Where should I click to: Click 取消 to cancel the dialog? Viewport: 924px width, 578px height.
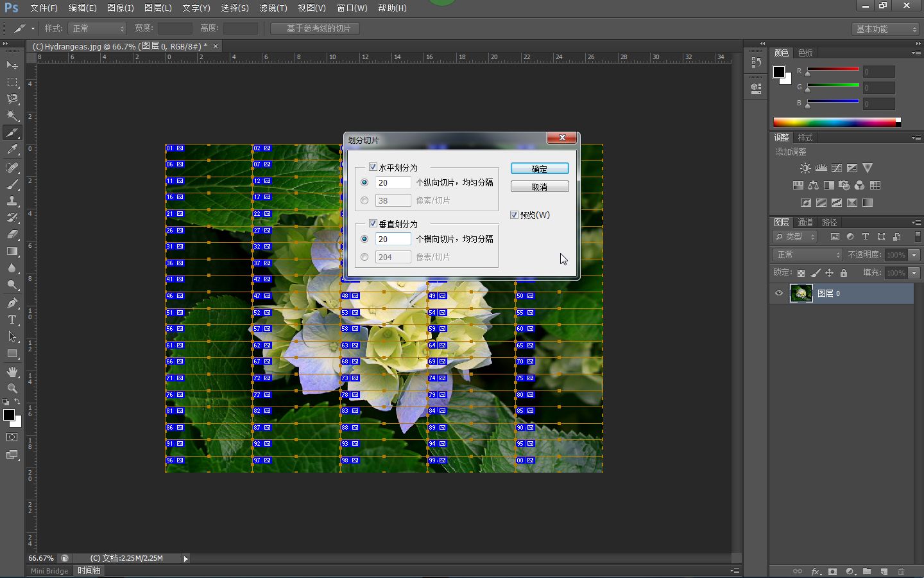coord(540,186)
